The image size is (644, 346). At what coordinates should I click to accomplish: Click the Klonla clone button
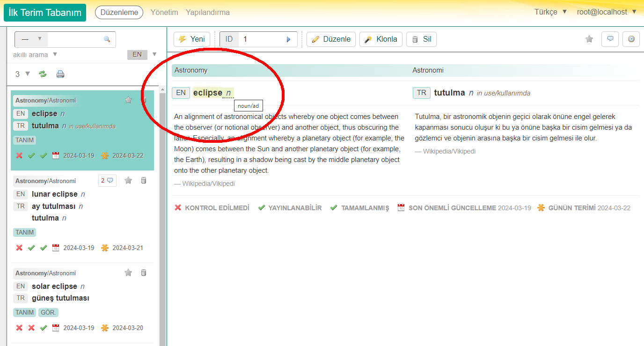coord(381,39)
